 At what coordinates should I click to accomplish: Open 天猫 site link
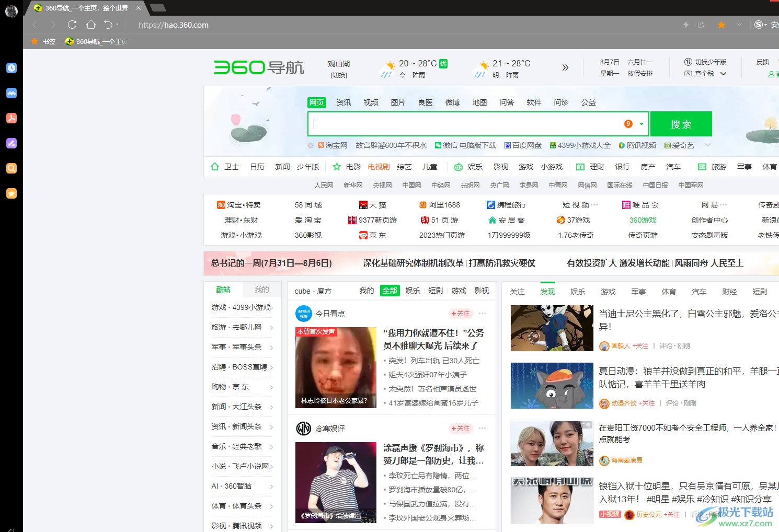point(373,205)
